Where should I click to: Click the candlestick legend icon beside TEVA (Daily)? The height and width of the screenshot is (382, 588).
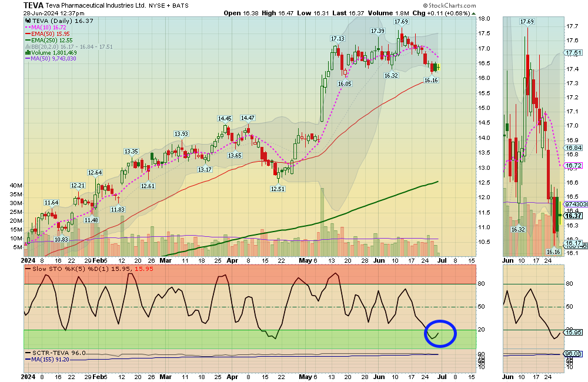click(x=28, y=21)
